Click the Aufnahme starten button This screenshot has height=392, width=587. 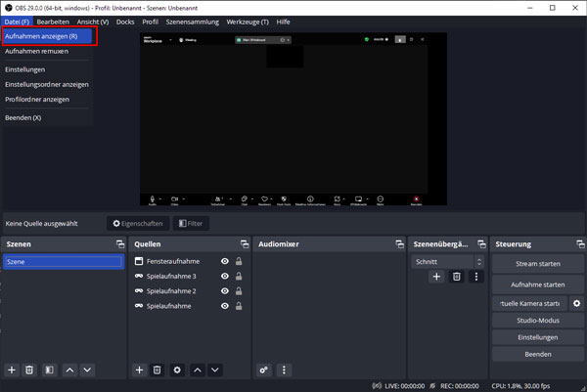pyautogui.click(x=538, y=284)
